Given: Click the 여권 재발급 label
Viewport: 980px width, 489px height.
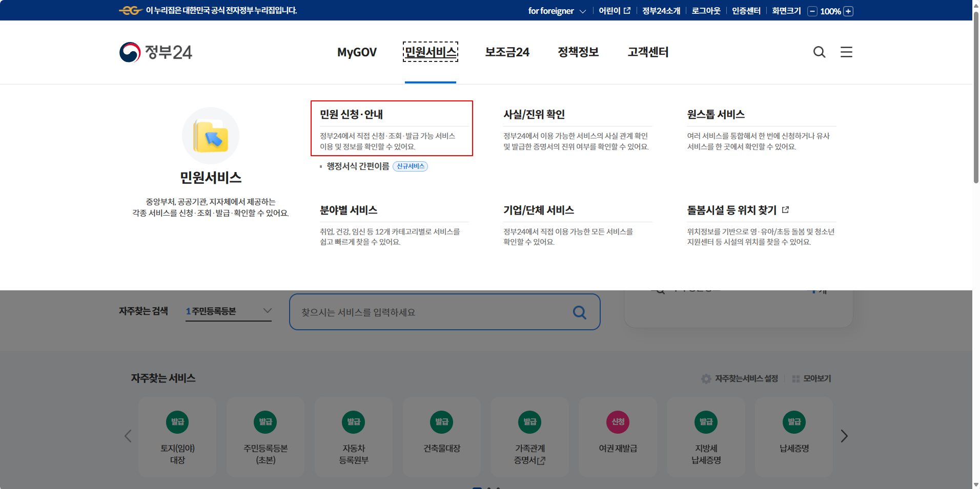Looking at the screenshot, I should 618,449.
